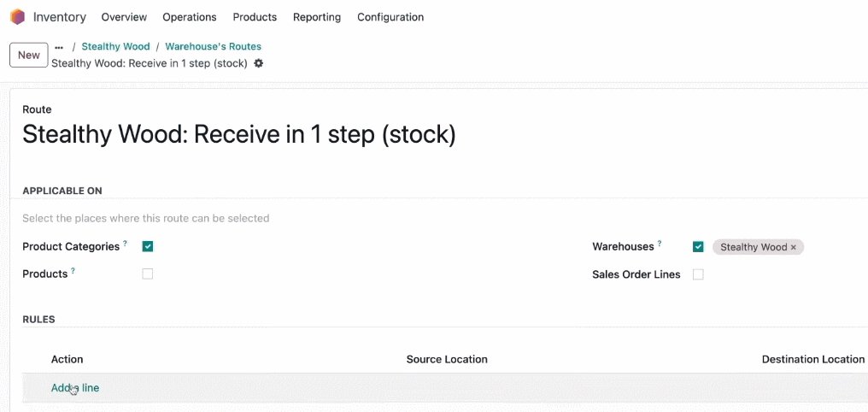Enable the Products checkbox
The width and height of the screenshot is (868, 412).
(x=147, y=274)
